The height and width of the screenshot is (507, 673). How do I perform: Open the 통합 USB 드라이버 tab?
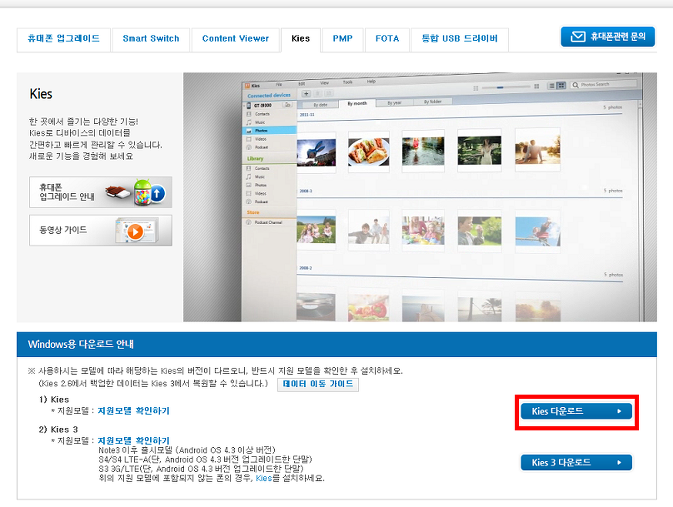point(459,39)
